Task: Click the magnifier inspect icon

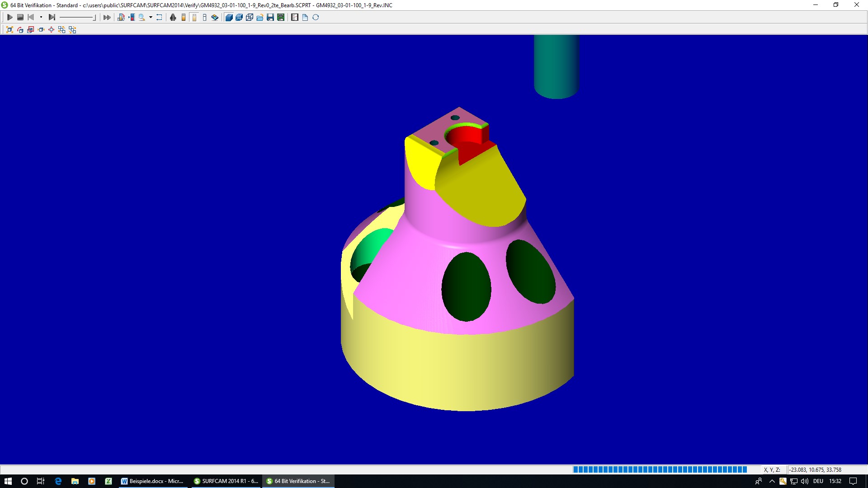Action: (142, 17)
